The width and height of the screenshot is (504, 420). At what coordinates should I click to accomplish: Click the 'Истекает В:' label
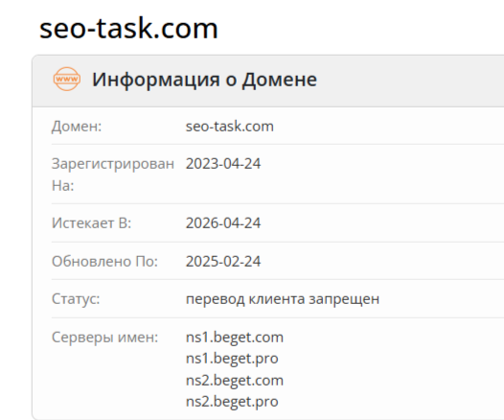coord(92,222)
